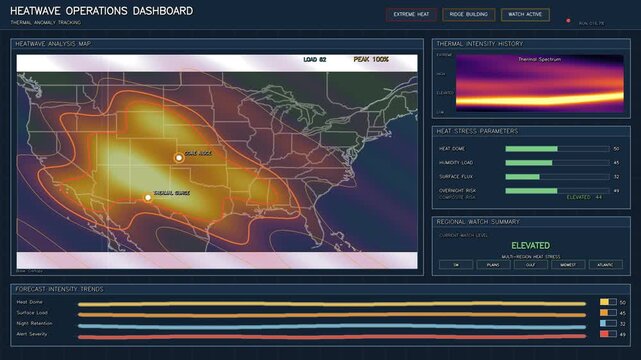Select the upper map marker in Kansas
Image resolution: width=641 pixels, height=360 pixels.
pyautogui.click(x=179, y=158)
